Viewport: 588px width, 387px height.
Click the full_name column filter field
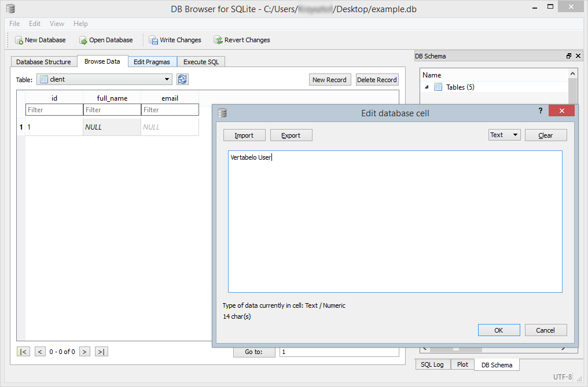[112, 110]
